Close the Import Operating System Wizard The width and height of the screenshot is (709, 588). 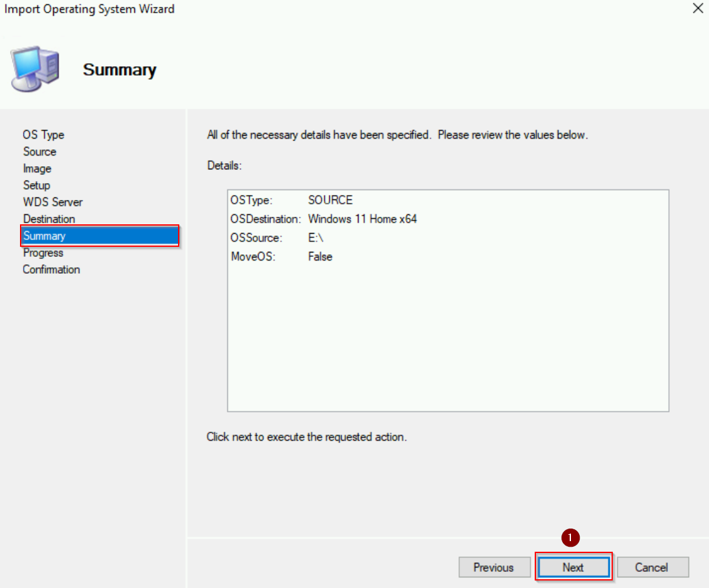(x=698, y=9)
